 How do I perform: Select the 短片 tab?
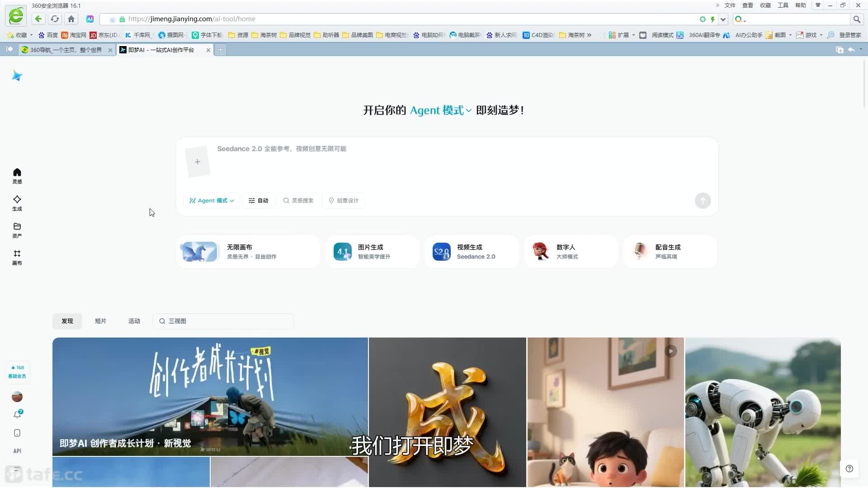(x=101, y=321)
